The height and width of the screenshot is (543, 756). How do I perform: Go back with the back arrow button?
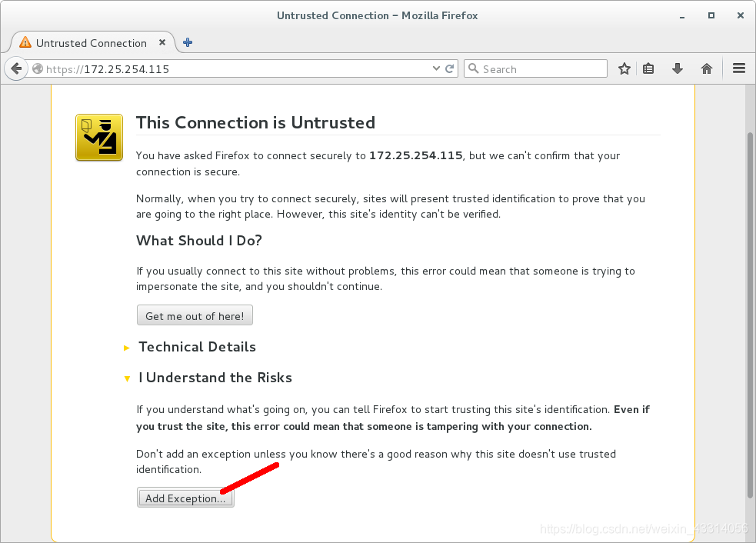coord(16,68)
